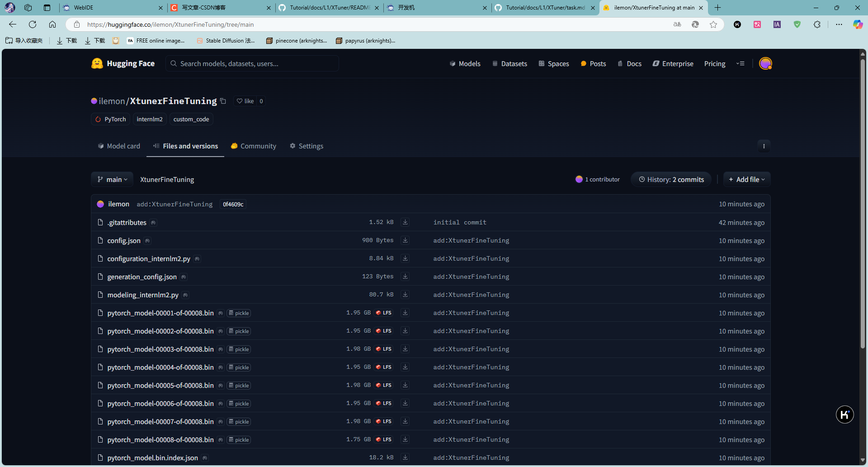Open the pytorch_model-00007-of-00008.bin file

160,422
